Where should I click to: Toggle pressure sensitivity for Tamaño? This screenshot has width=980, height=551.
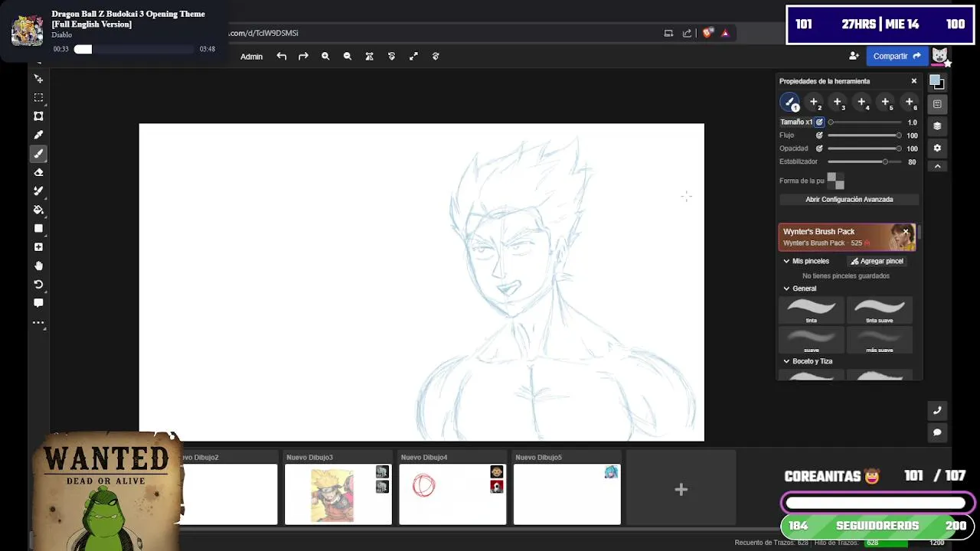[819, 122]
